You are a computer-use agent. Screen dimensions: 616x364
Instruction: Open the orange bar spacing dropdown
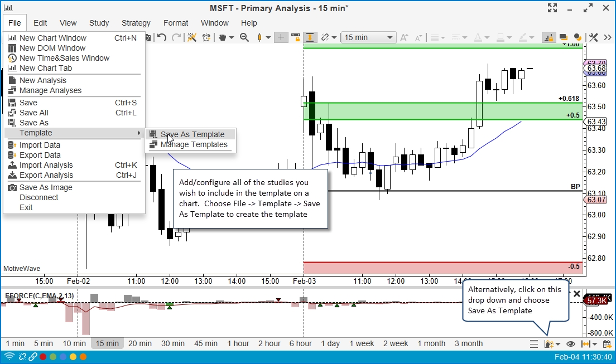click(x=589, y=344)
